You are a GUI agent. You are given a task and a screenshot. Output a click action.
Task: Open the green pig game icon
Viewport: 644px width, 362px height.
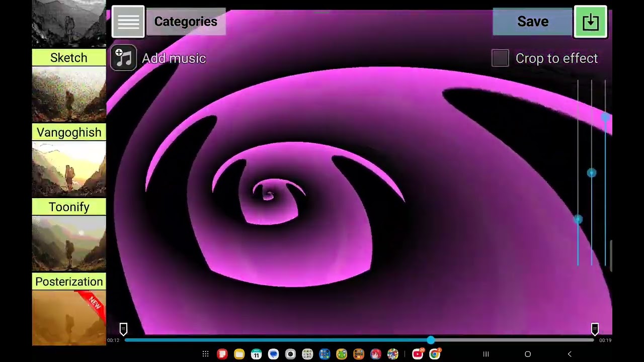tap(342, 354)
